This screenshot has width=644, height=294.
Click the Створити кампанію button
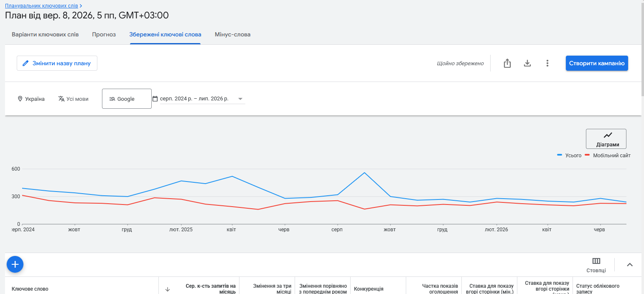(597, 63)
